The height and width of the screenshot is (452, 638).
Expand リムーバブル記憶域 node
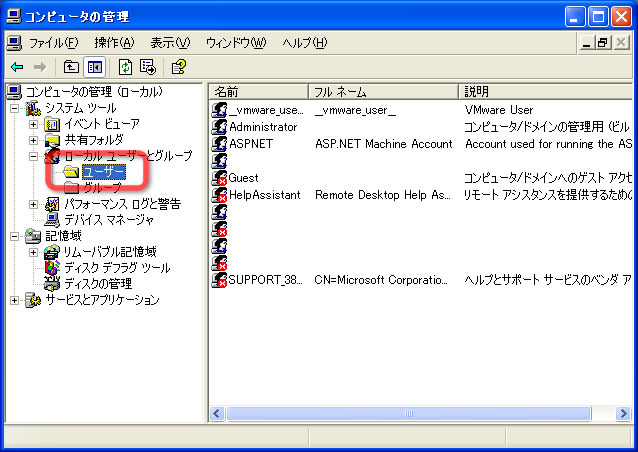pos(33,252)
